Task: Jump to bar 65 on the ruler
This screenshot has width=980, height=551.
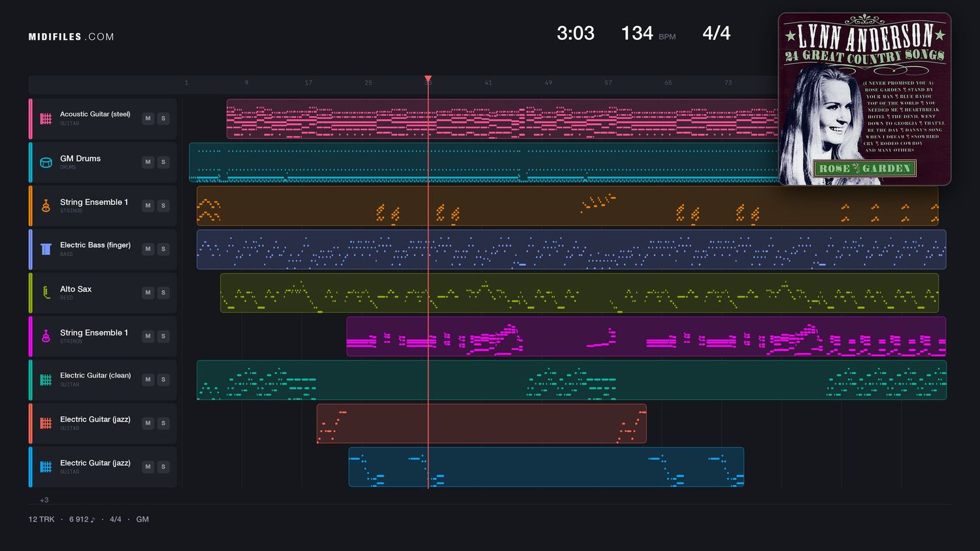Action: pos(668,83)
